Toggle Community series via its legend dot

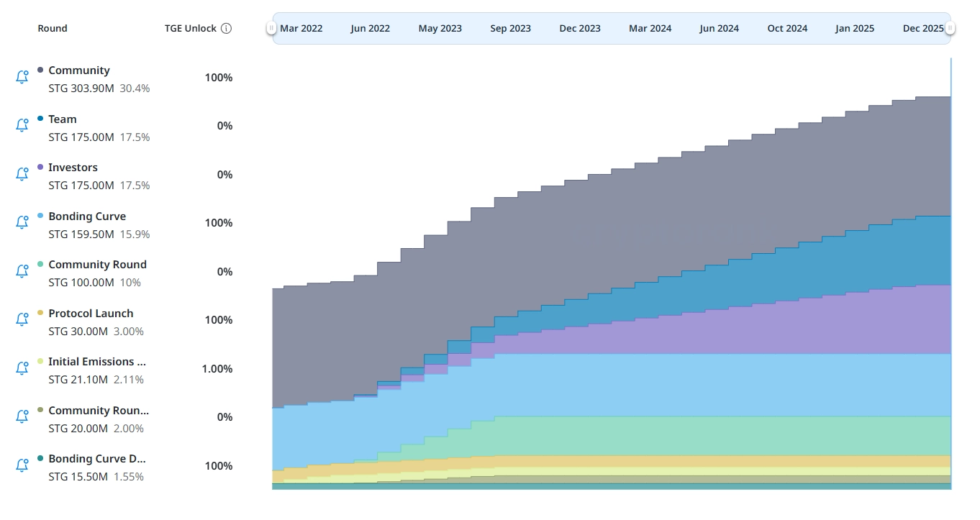[40, 70]
